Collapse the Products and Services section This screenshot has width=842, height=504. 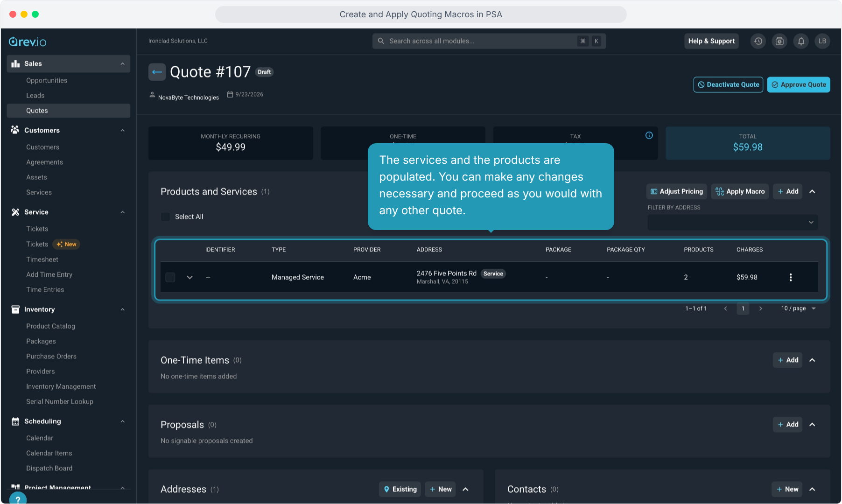pyautogui.click(x=812, y=191)
